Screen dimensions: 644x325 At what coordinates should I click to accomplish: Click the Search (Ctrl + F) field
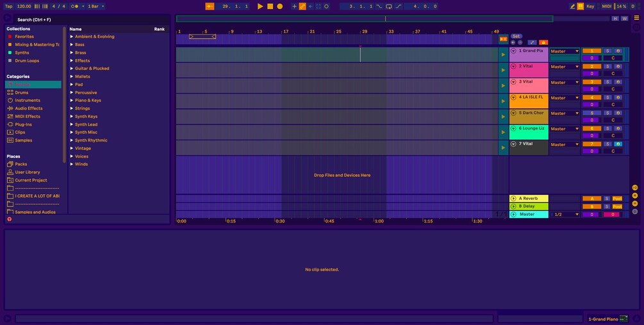pyautogui.click(x=92, y=20)
